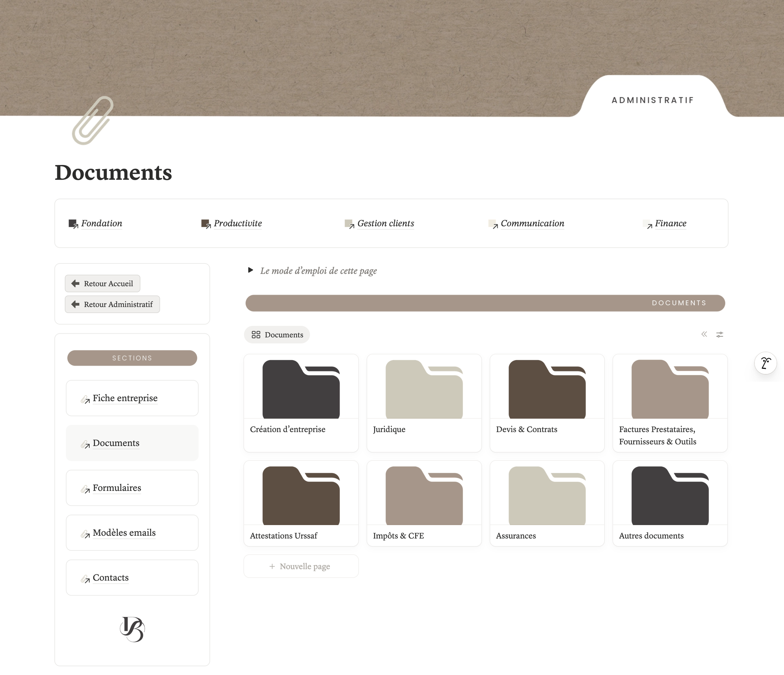Open the Fondation page link
784x675 pixels.
click(x=101, y=223)
